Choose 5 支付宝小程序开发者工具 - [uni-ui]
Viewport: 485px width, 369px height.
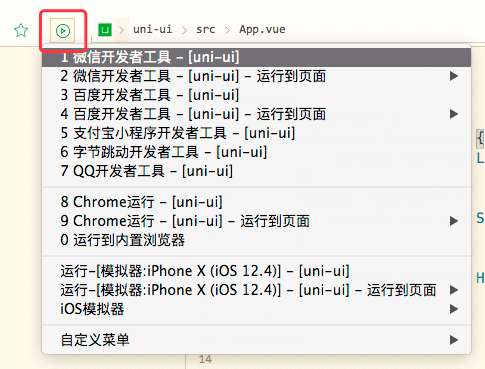256,133
